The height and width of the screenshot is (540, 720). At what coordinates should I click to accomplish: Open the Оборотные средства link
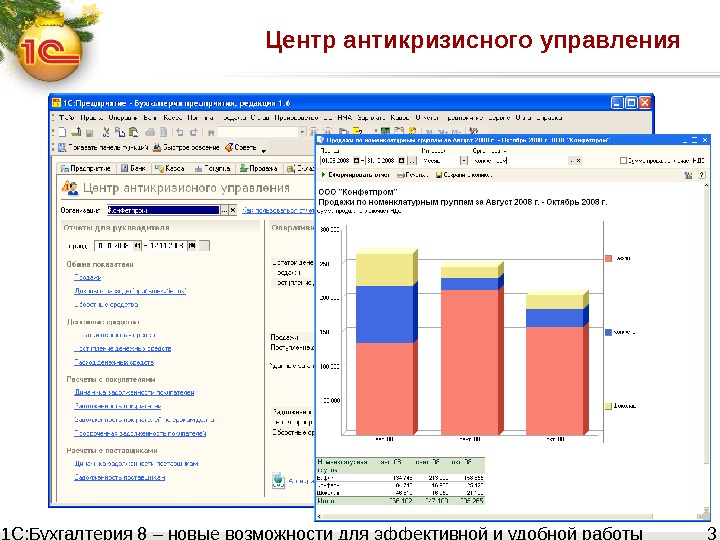[x=106, y=304]
